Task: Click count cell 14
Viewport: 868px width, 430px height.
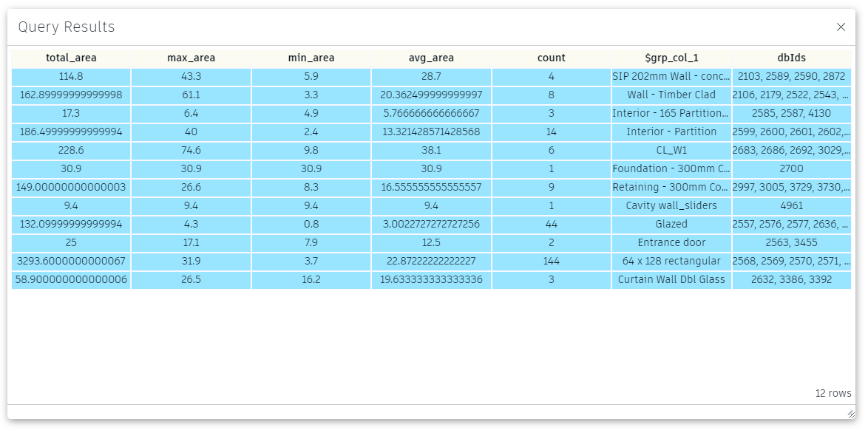Action: point(552,132)
